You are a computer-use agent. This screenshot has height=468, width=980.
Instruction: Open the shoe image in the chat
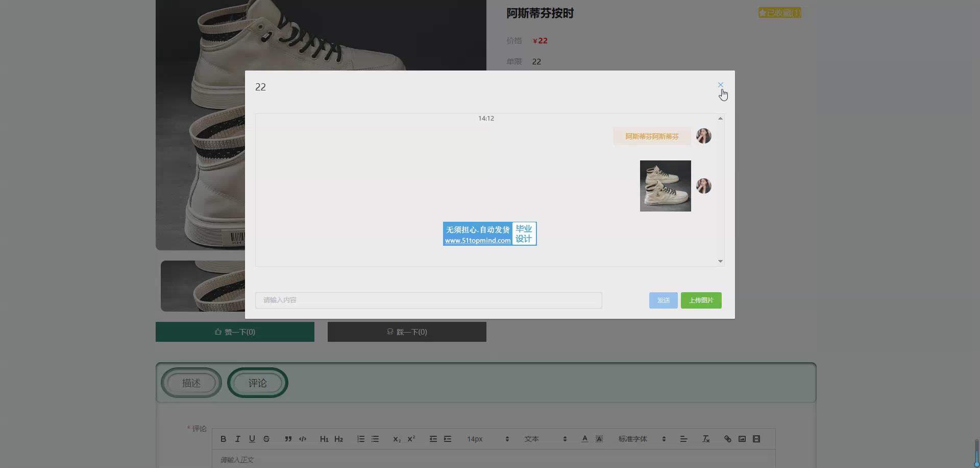665,186
